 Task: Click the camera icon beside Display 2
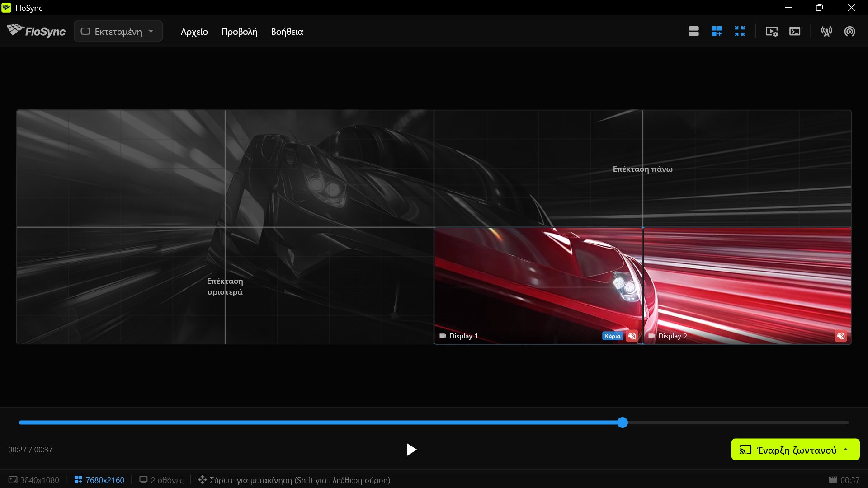coord(651,336)
